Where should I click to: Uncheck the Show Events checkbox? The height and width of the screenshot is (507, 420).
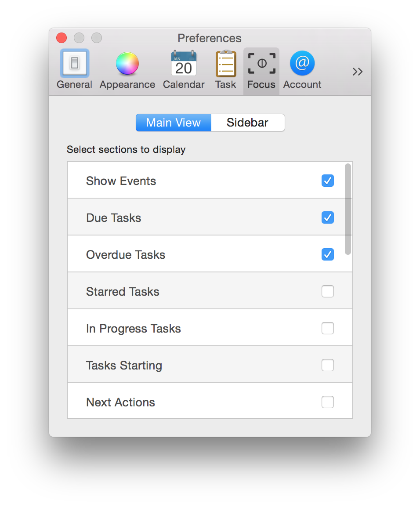pyautogui.click(x=328, y=181)
